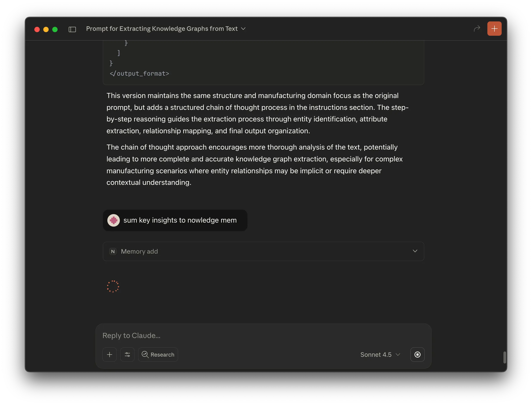Stop Claude's response with stop icon
532x405 pixels.
tap(418, 354)
